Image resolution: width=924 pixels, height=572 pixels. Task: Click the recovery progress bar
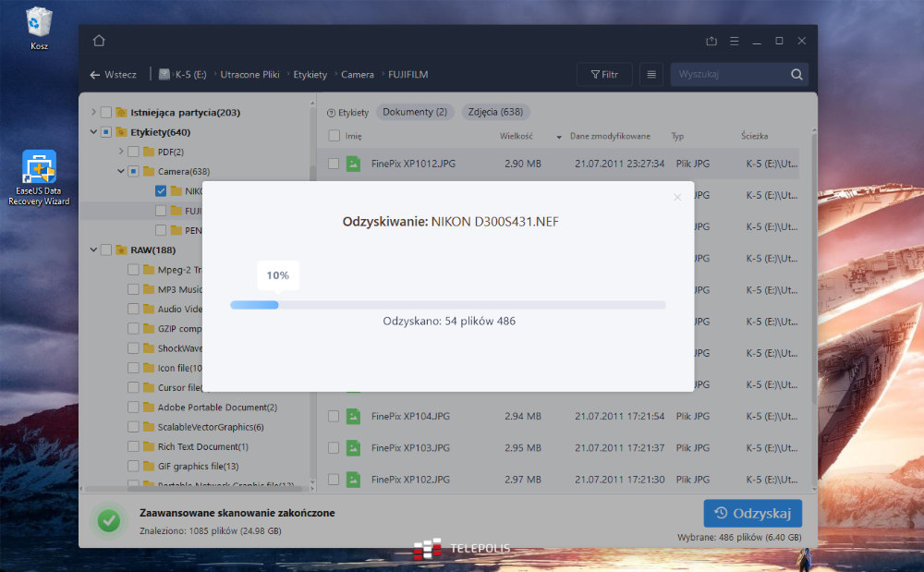point(448,304)
